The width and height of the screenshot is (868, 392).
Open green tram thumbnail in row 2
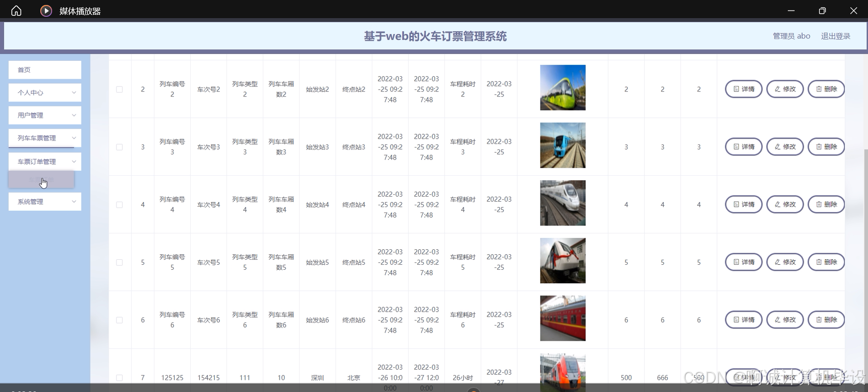(563, 87)
